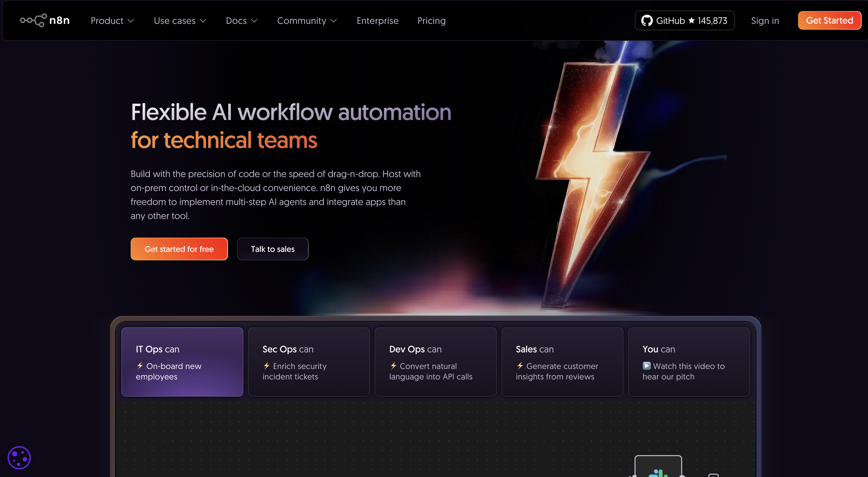Click Get started for free button
The width and height of the screenshot is (868, 477).
pos(179,249)
